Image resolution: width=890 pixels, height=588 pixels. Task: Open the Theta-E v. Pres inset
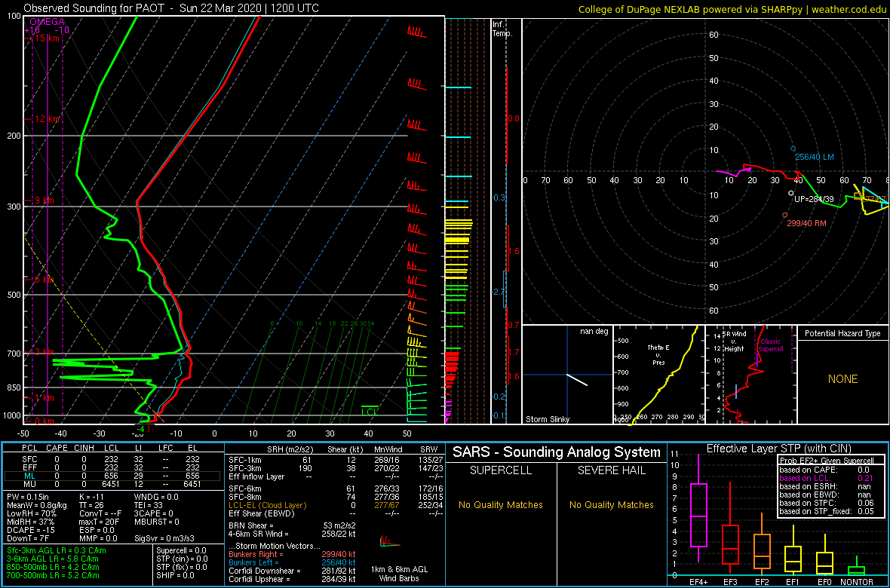pos(658,375)
